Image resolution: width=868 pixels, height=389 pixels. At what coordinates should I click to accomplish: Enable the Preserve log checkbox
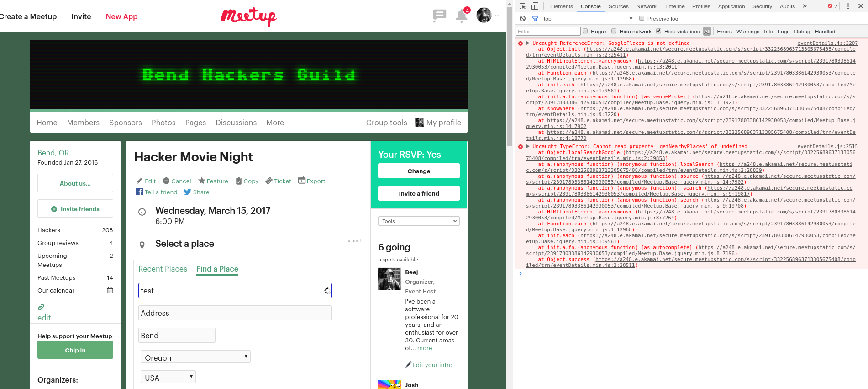(x=642, y=18)
